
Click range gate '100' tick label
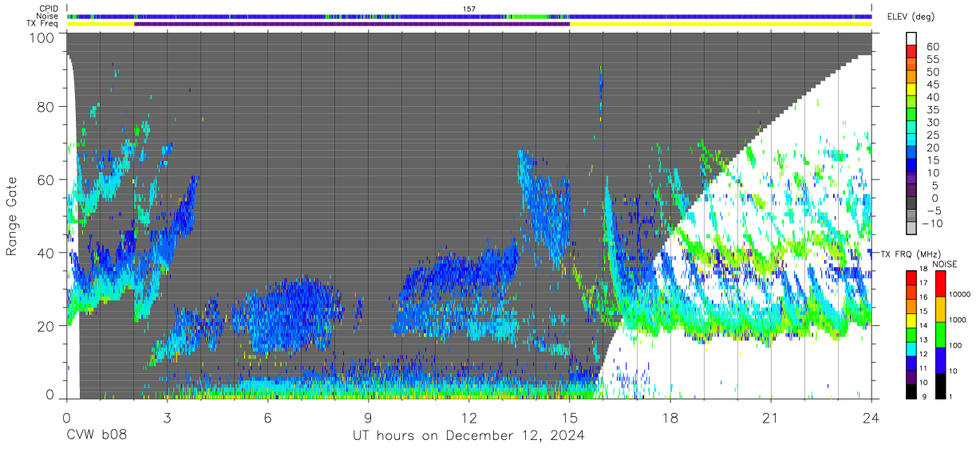[x=42, y=37]
